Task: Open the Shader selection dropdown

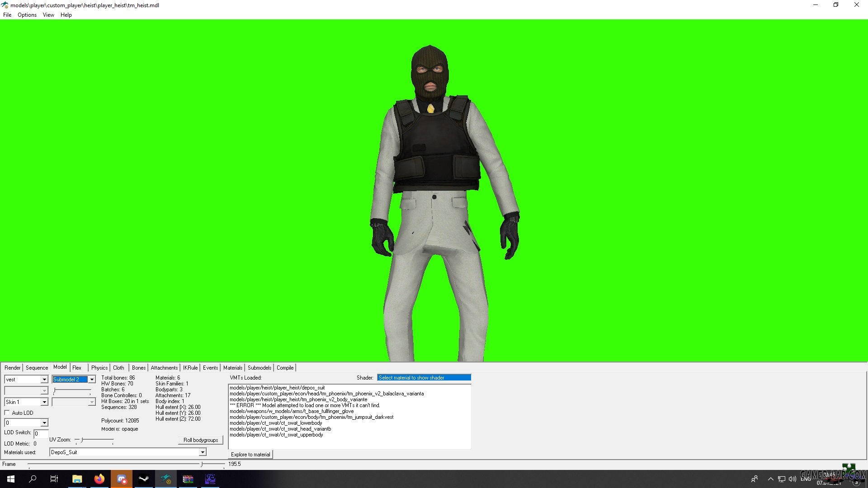Action: (x=424, y=378)
